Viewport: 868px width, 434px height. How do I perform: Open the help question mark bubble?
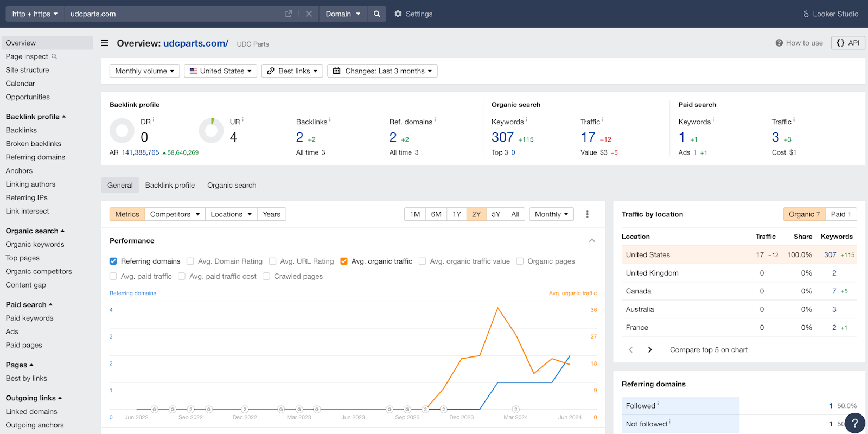(855, 424)
